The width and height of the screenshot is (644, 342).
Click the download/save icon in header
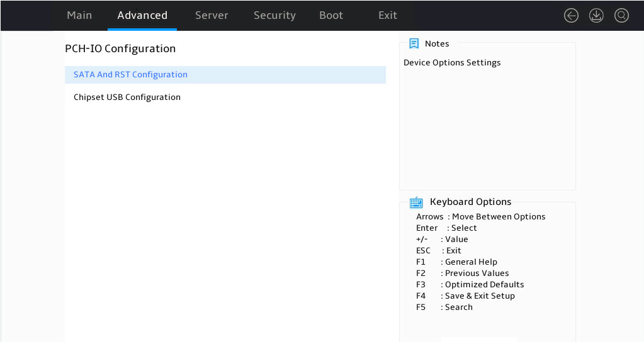point(596,16)
